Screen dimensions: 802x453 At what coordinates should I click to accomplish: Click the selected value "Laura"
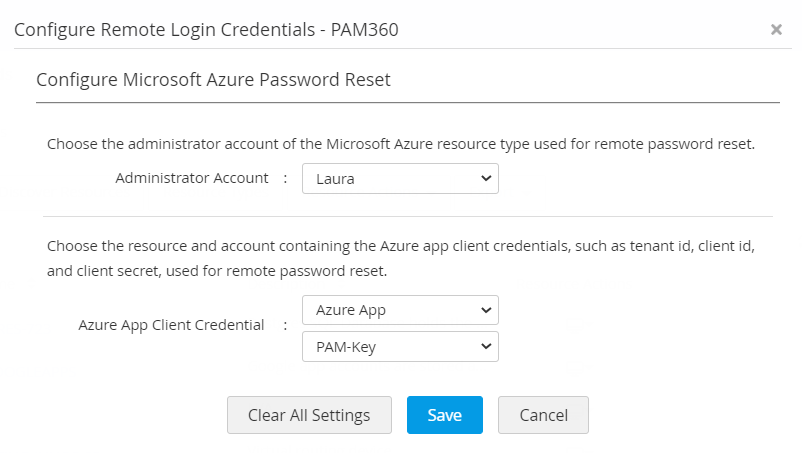point(336,179)
